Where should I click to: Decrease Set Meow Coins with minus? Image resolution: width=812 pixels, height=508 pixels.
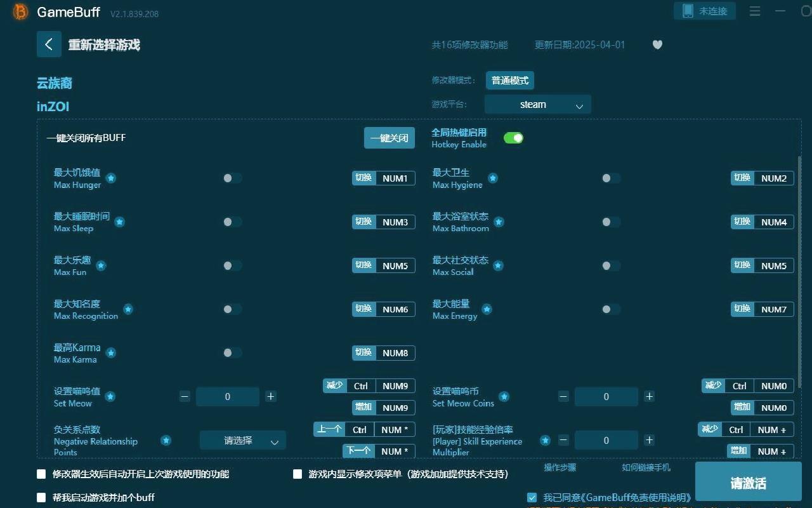tap(563, 396)
